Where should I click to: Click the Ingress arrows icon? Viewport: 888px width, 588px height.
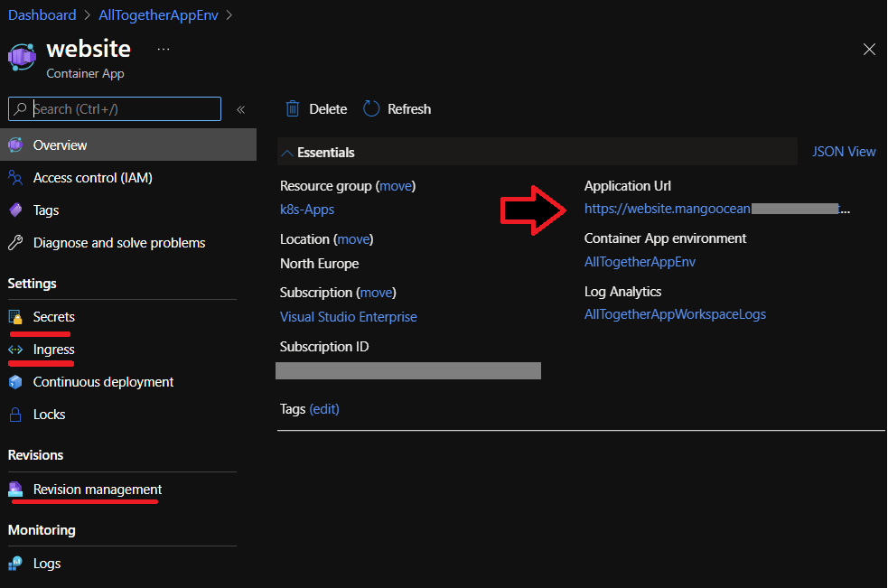click(15, 350)
